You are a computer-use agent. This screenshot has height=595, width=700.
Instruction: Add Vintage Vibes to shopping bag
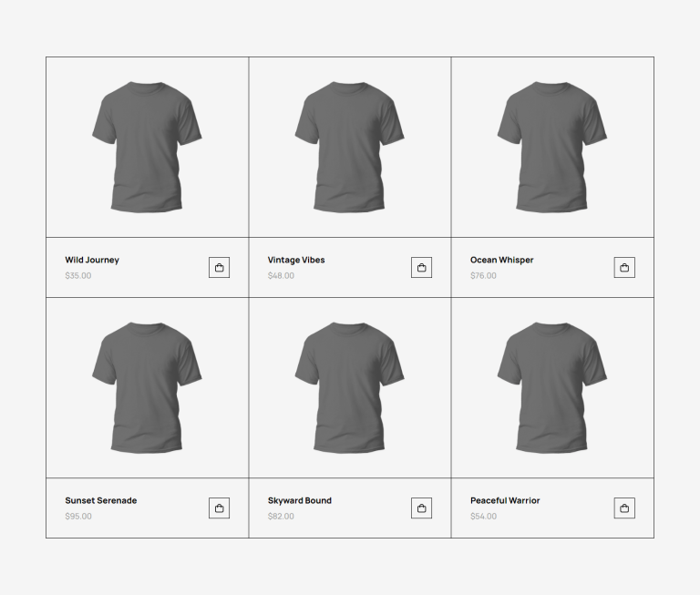tap(421, 267)
